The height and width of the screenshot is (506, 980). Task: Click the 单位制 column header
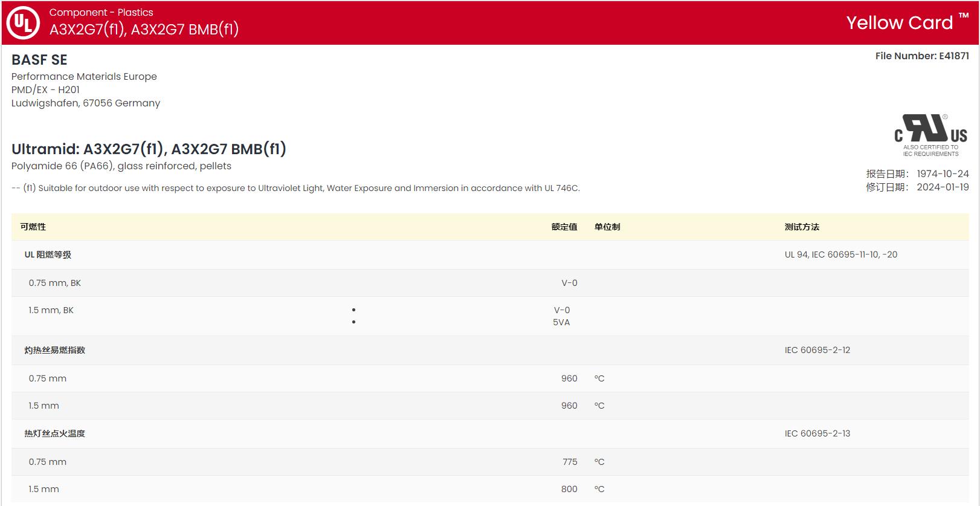(x=607, y=227)
